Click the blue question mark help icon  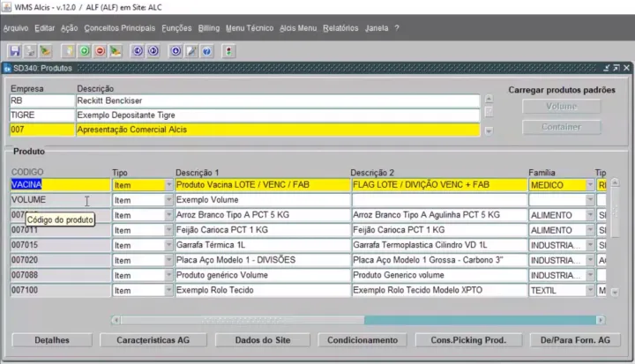click(206, 51)
